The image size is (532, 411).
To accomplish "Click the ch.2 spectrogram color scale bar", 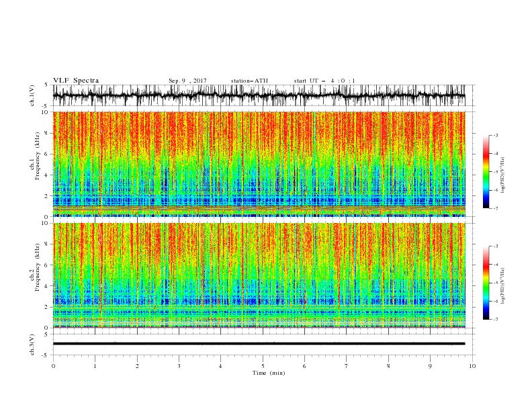I will click(486, 283).
